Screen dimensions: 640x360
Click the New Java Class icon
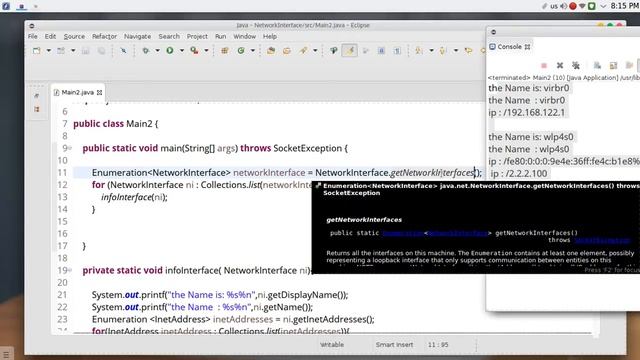pyautogui.click(x=241, y=51)
